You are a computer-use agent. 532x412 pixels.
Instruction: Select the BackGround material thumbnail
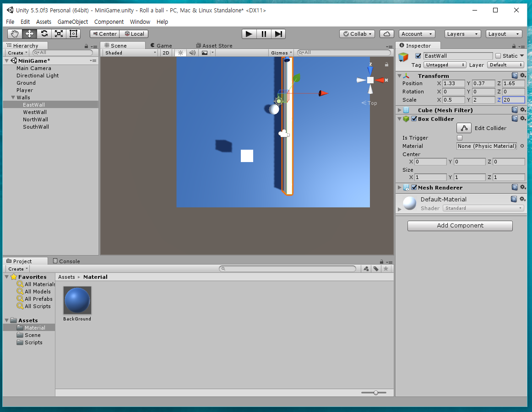77,300
